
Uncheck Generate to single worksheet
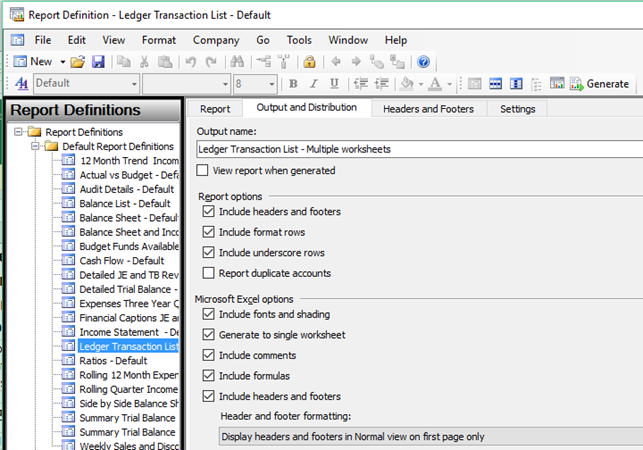click(x=208, y=335)
